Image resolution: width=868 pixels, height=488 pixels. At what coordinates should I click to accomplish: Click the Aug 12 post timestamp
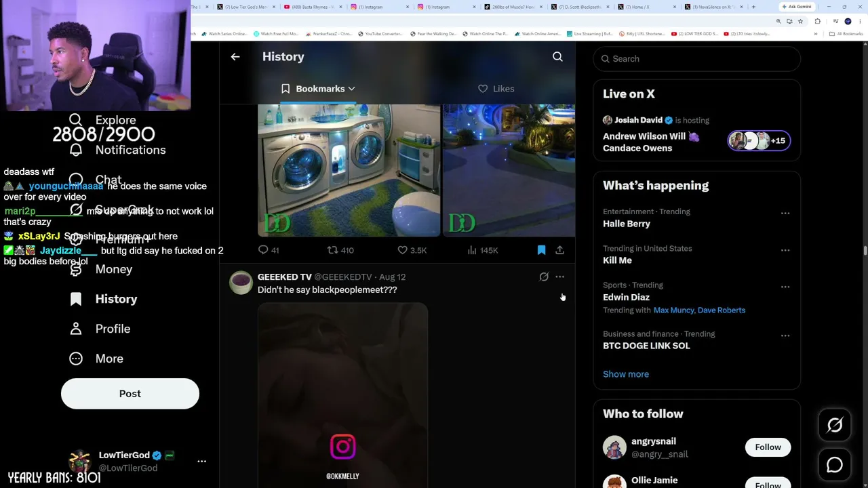pyautogui.click(x=392, y=277)
